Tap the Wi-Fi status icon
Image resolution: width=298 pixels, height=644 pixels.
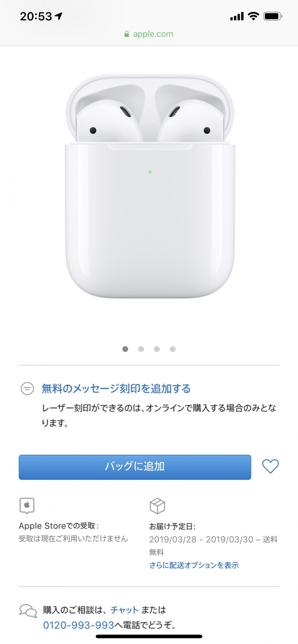point(253,17)
